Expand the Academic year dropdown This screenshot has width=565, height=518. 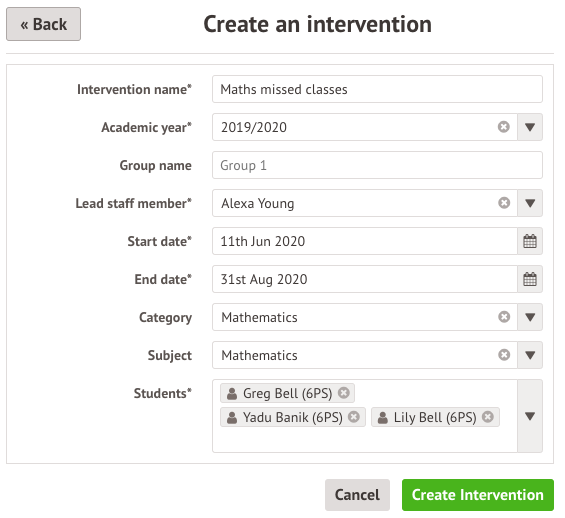[530, 127]
